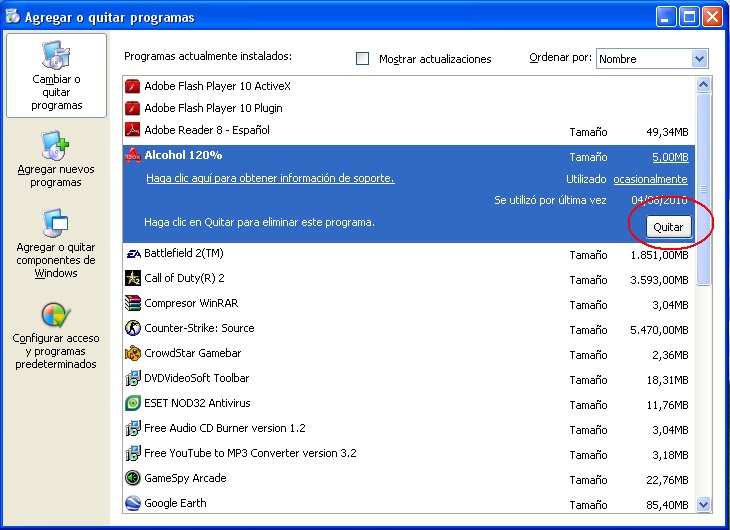Click the 3,18MB size value
This screenshot has width=730, height=530.
click(x=670, y=455)
